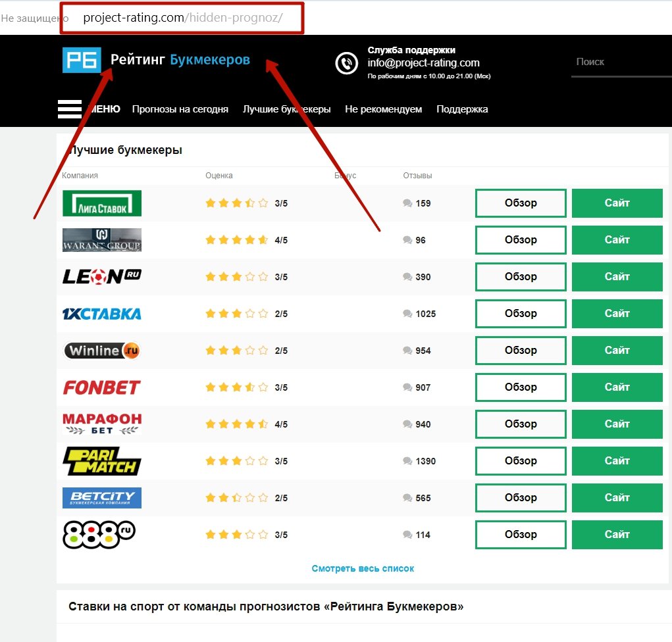
Task: Click the 888.ru logo
Action: point(99,535)
